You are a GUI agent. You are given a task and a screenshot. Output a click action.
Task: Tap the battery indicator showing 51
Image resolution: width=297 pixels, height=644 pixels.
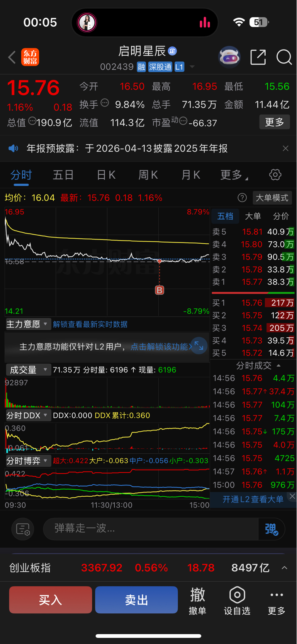pyautogui.click(x=259, y=22)
